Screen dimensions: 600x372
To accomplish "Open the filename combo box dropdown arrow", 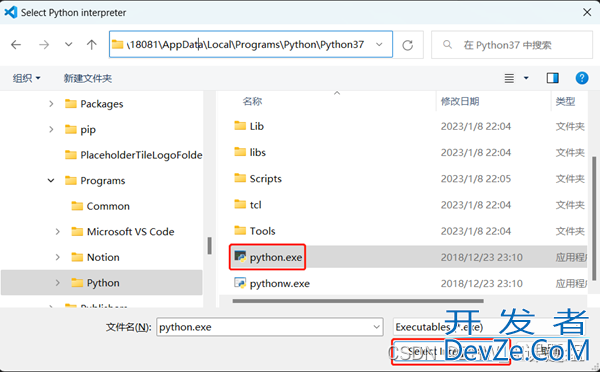I will 377,327.
